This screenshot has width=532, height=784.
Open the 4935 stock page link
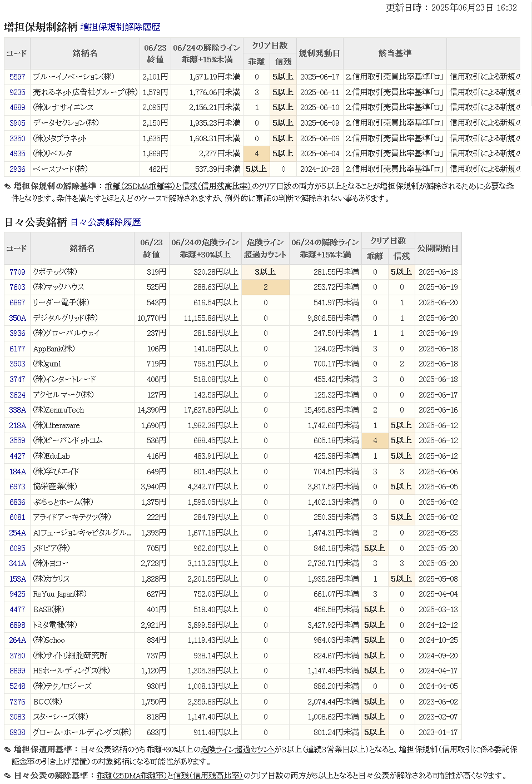[17, 153]
